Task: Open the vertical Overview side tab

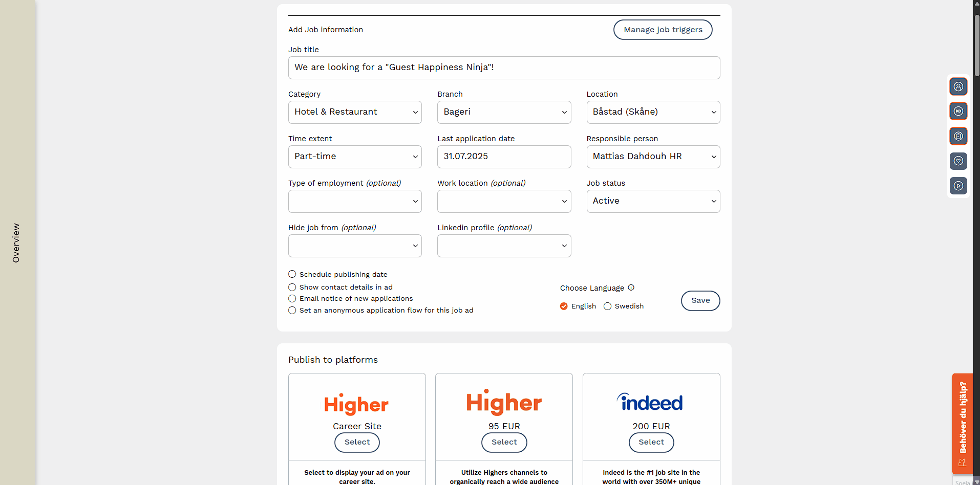Action: (x=16, y=242)
